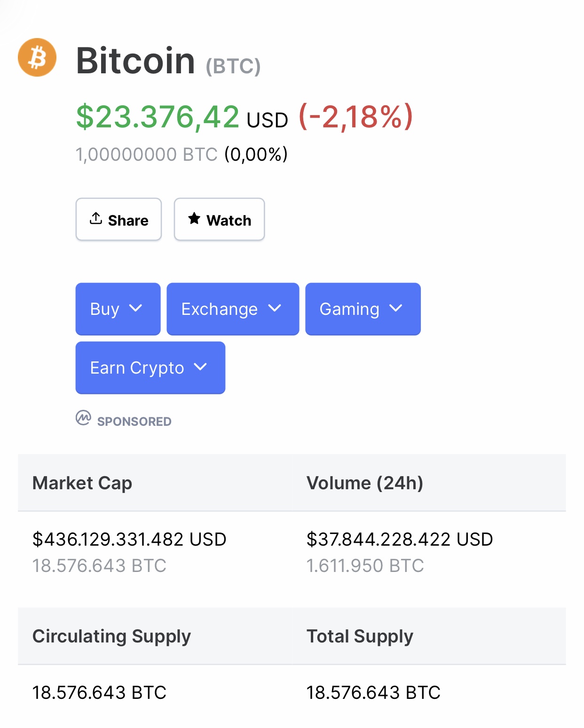Click the Market Cap column header
Image resolution: width=584 pixels, height=728 pixels.
click(x=82, y=483)
